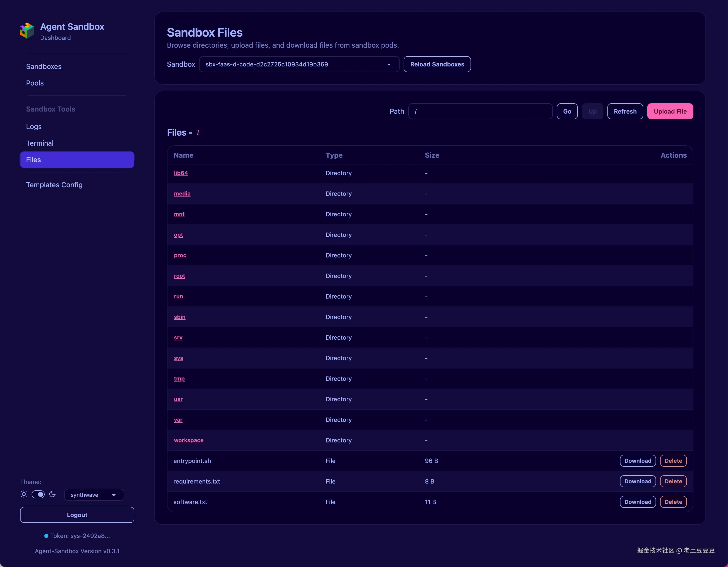Click the token status dot indicator
Image resolution: width=728 pixels, height=567 pixels.
tap(46, 536)
